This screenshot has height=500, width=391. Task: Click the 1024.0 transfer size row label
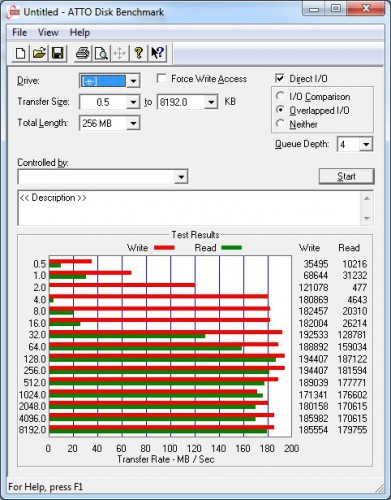point(32,395)
